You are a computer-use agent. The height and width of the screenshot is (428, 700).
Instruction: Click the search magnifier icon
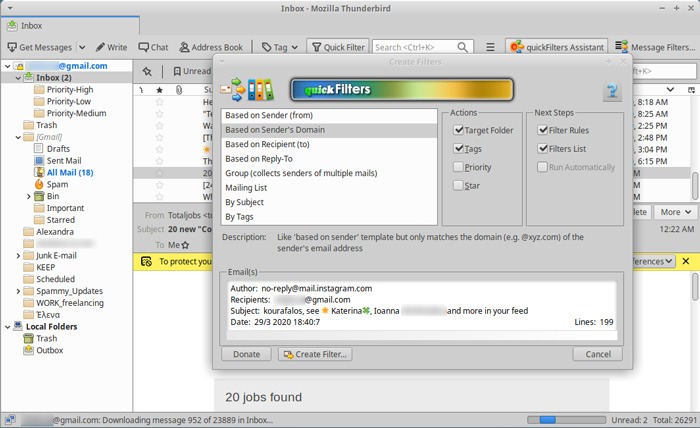(x=462, y=47)
